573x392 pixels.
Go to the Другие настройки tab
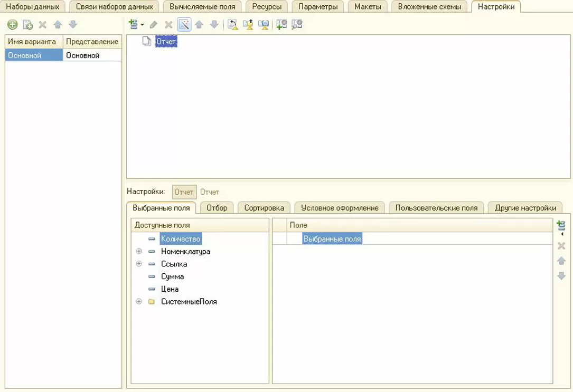[525, 208]
